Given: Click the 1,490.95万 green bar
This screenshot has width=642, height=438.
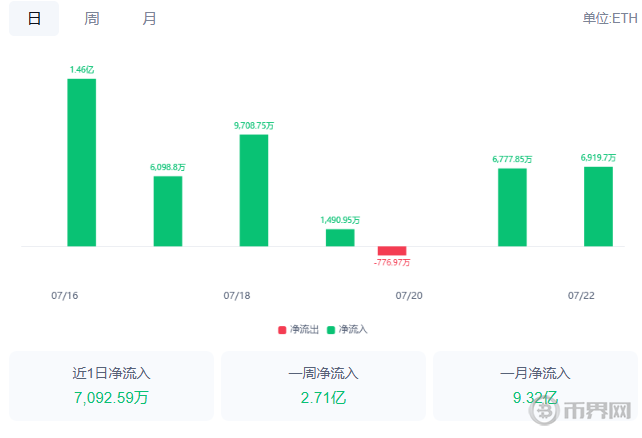Looking at the screenshot, I should coord(340,238).
